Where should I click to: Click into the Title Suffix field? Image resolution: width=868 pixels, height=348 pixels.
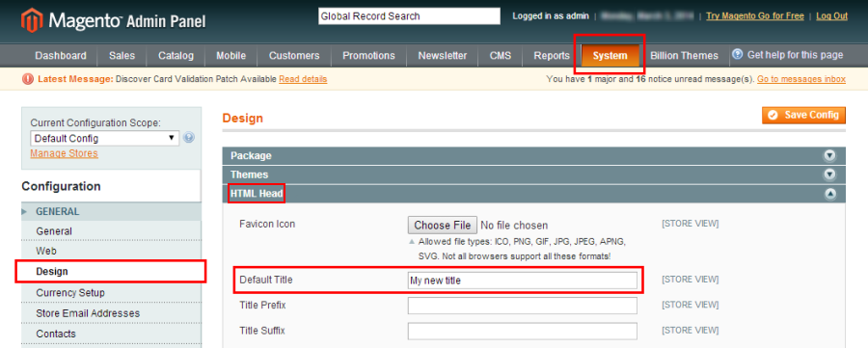pos(523,331)
